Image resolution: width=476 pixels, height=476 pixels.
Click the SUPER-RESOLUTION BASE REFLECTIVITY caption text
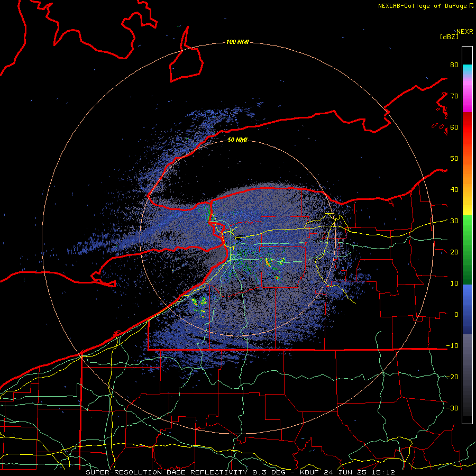click(167, 472)
